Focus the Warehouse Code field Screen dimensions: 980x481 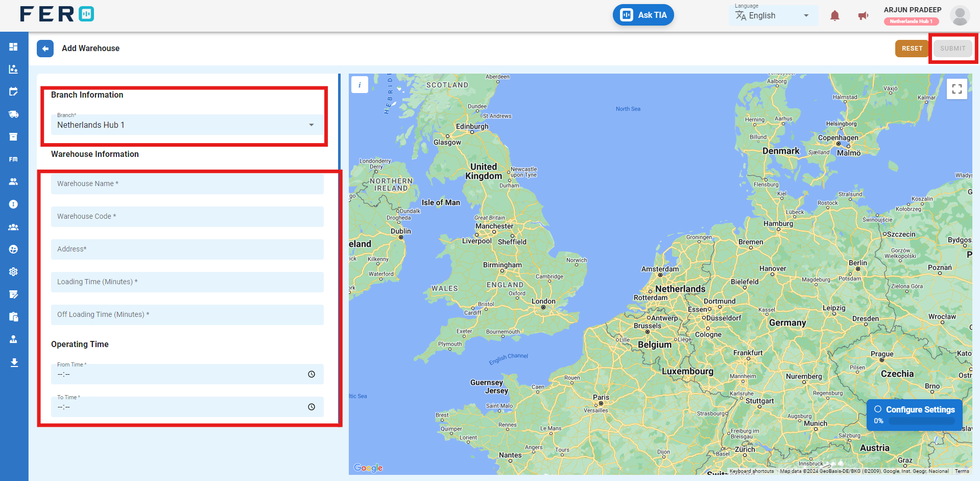tap(187, 216)
